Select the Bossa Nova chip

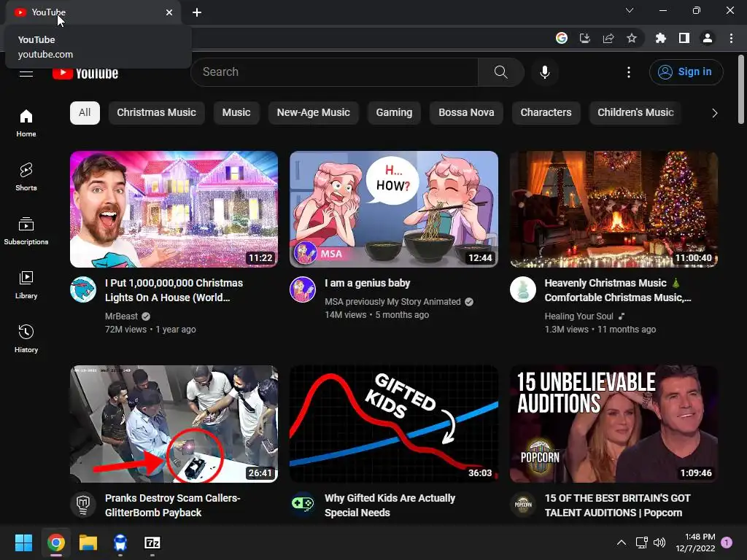point(466,113)
